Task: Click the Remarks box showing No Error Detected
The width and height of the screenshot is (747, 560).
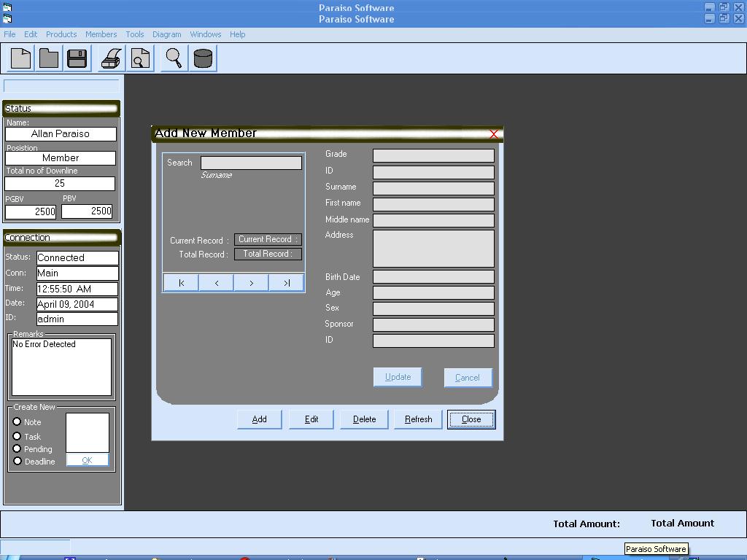Action: tap(61, 367)
